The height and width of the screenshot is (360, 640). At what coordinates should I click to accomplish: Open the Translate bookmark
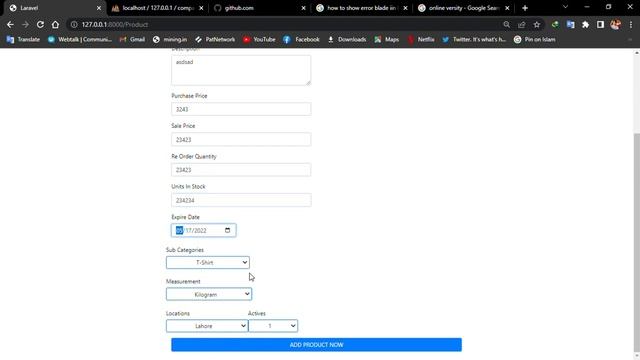(x=23, y=40)
